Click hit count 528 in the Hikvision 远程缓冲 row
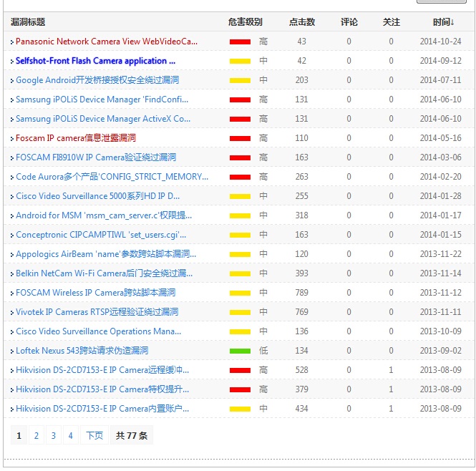Screen dimensions: 476x471 click(302, 370)
